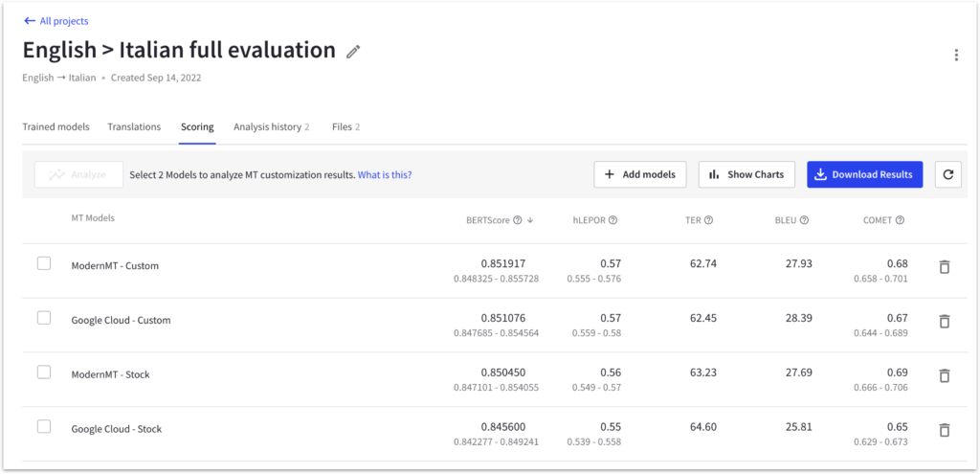This screenshot has height=474, width=980.
Task: Click the BERTScore help question icon
Action: pyautogui.click(x=517, y=220)
